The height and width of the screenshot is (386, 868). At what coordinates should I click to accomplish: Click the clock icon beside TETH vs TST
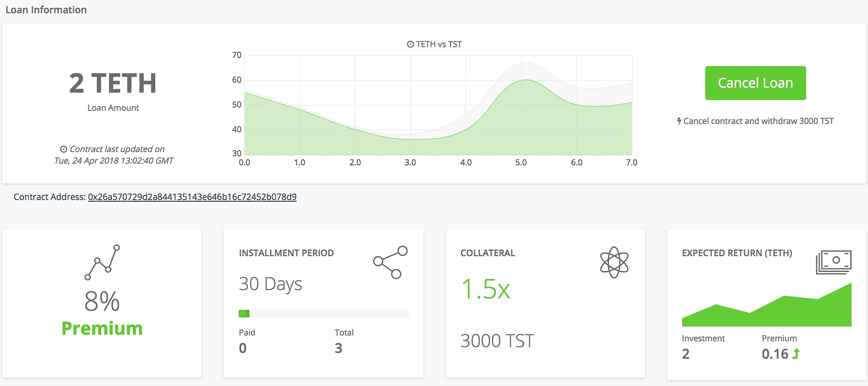tap(410, 44)
